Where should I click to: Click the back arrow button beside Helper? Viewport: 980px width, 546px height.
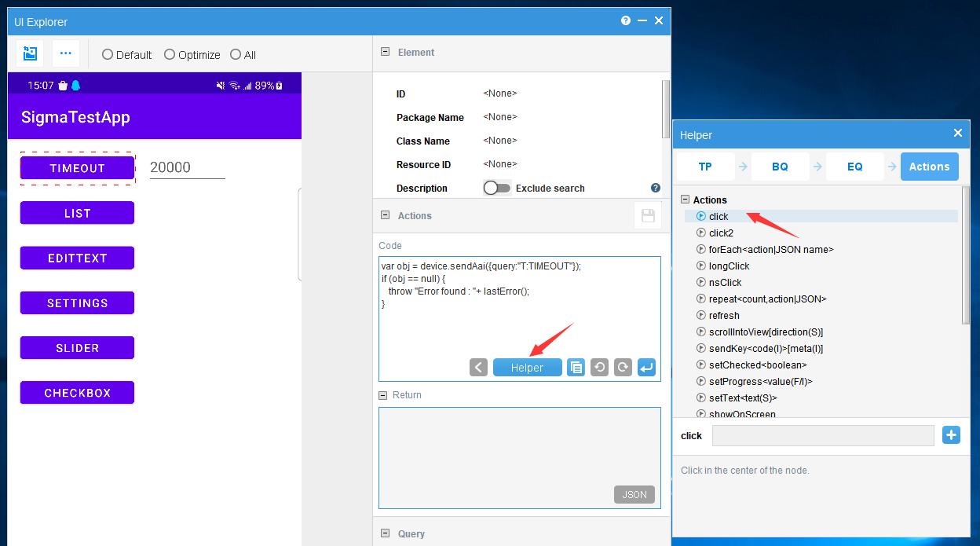[x=479, y=367]
